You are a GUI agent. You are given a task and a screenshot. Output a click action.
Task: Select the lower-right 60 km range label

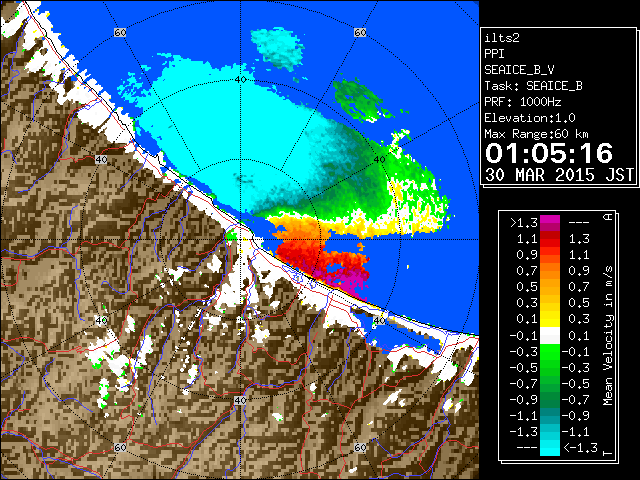coord(360,447)
